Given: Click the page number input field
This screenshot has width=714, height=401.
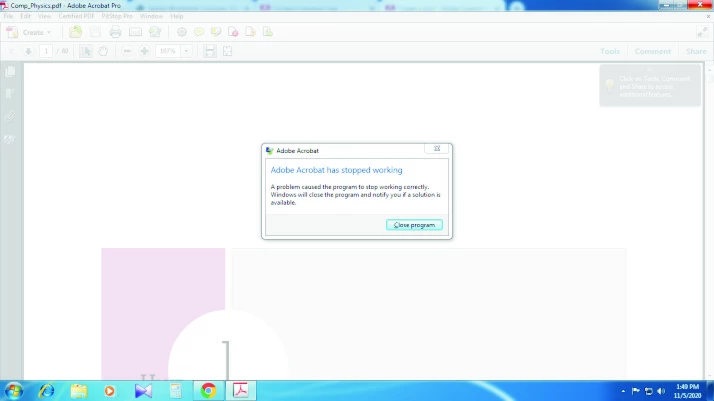Looking at the screenshot, I should click(x=46, y=51).
